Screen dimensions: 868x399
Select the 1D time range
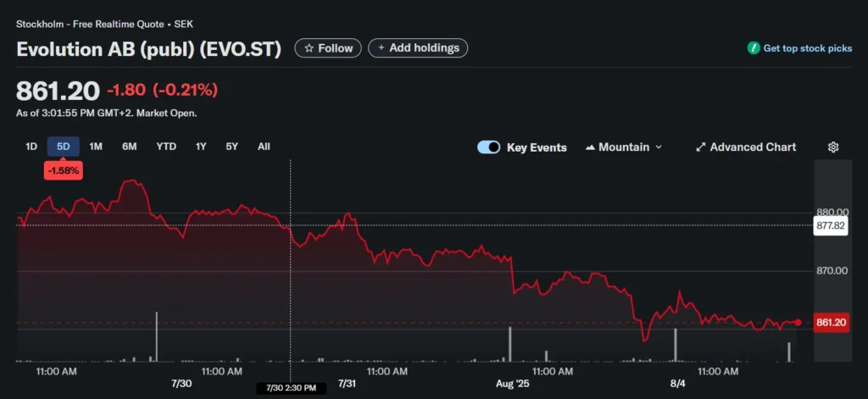(31, 147)
